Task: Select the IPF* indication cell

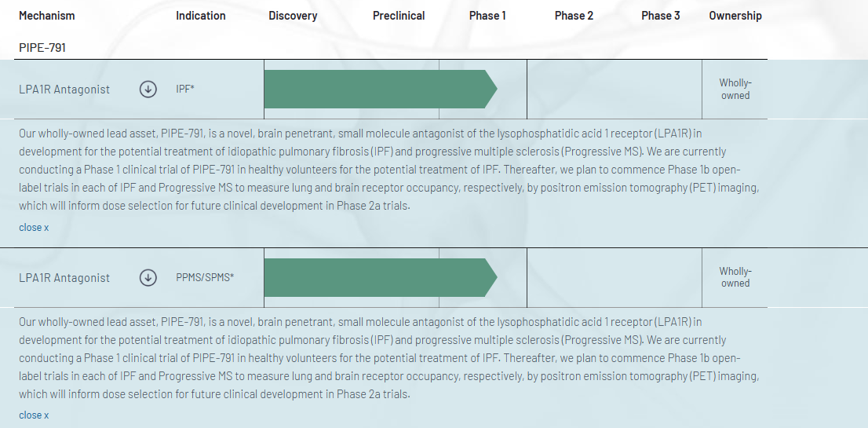Action: click(185, 90)
